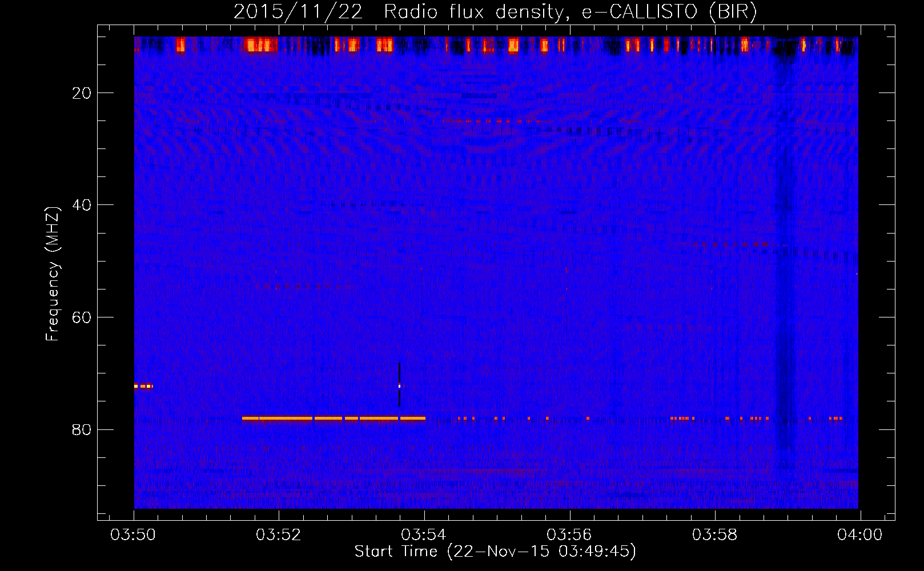This screenshot has width=924, height=571.
Task: Click the short yellow streak at 72 MHz near 03:50
Action: coord(143,386)
